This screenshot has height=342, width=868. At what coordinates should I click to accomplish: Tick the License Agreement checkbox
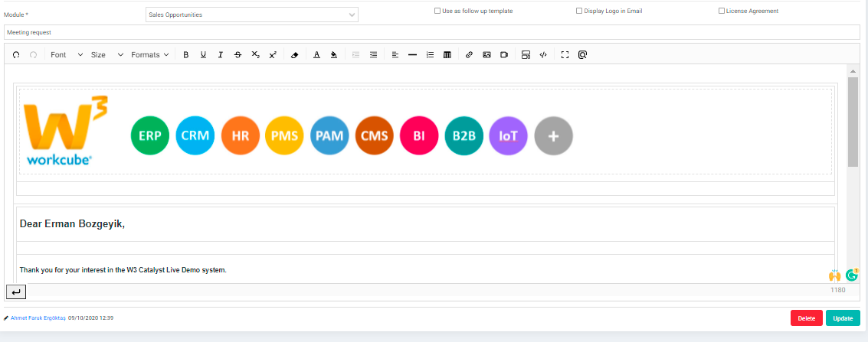[x=722, y=11]
